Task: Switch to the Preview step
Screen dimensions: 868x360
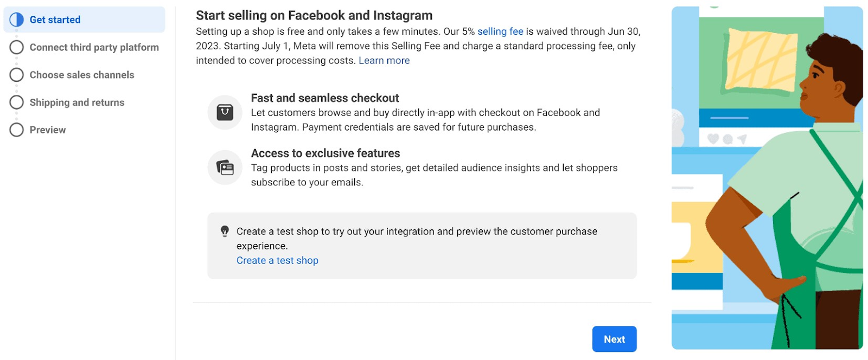Action: [48, 130]
